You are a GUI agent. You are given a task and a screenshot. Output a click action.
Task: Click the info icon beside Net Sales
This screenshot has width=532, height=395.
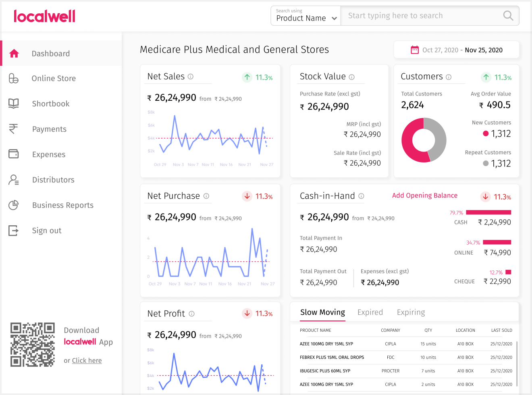pyautogui.click(x=191, y=77)
